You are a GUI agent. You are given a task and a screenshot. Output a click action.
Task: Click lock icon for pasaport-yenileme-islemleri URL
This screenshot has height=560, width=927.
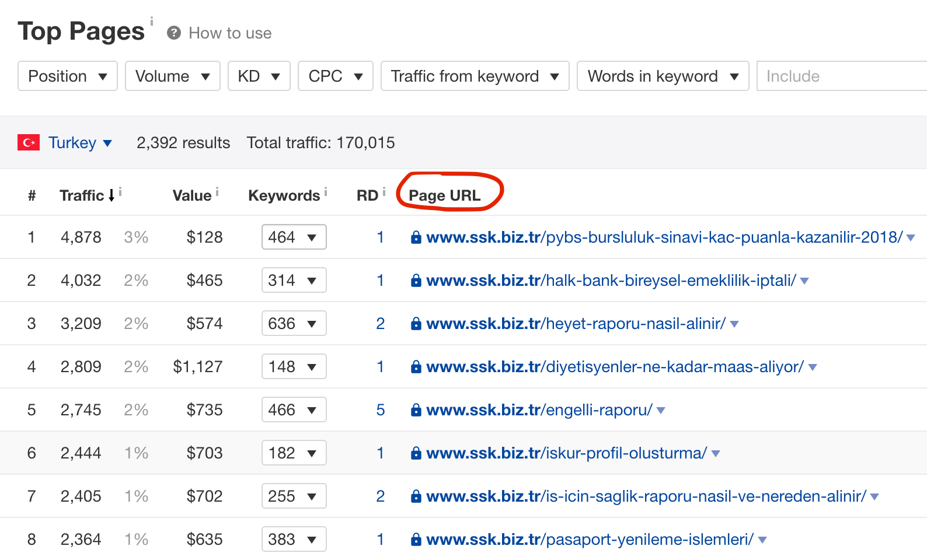click(x=416, y=539)
